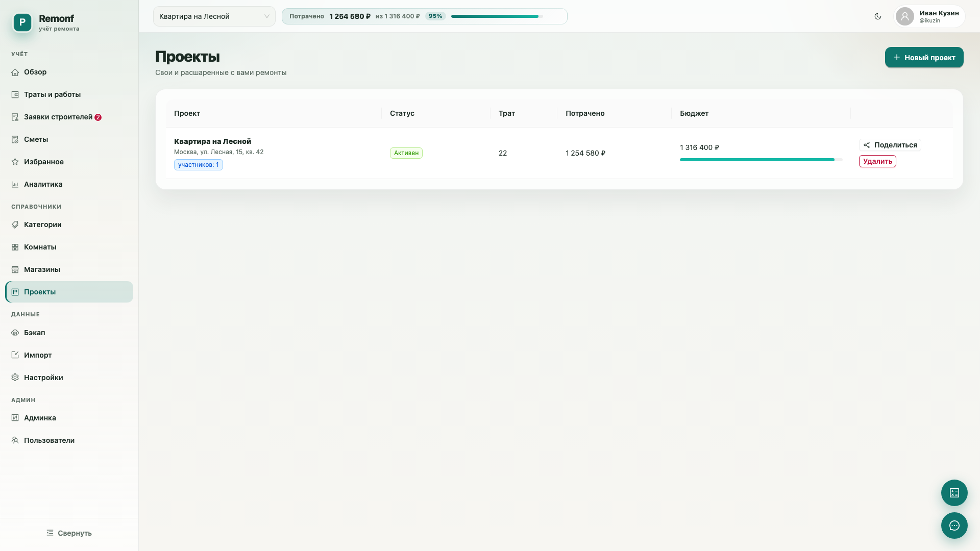Click the Комнаты grid icon
This screenshot has height=551, width=980.
[x=15, y=247]
